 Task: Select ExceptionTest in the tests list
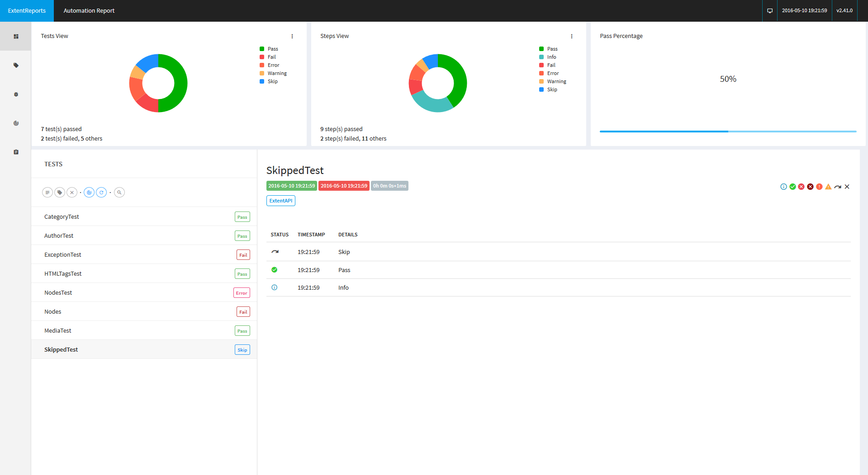coord(63,255)
